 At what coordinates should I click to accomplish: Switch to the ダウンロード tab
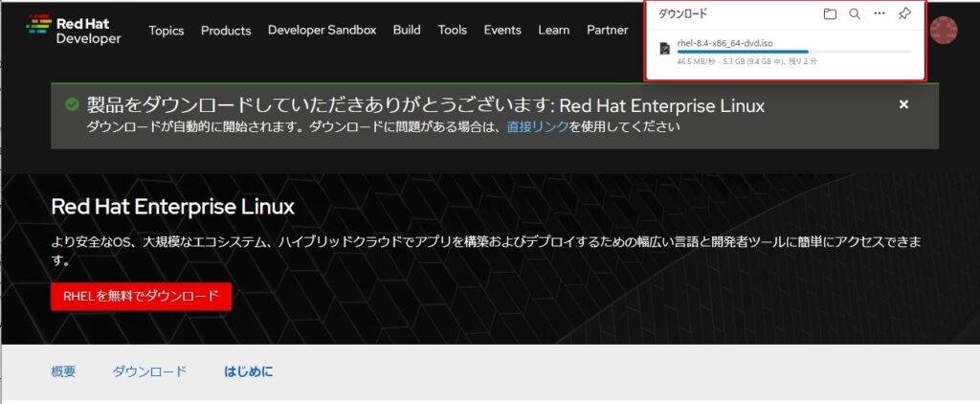click(x=149, y=371)
